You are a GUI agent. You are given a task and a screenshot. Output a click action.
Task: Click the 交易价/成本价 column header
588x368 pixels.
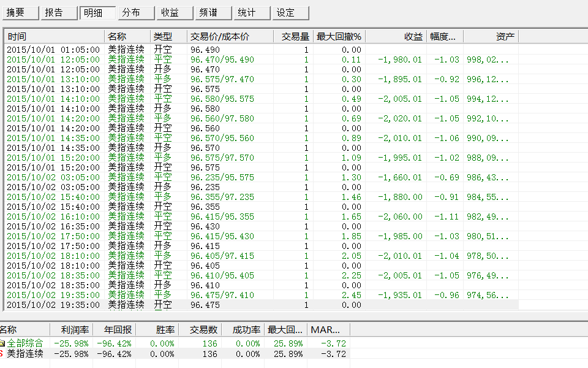point(230,37)
